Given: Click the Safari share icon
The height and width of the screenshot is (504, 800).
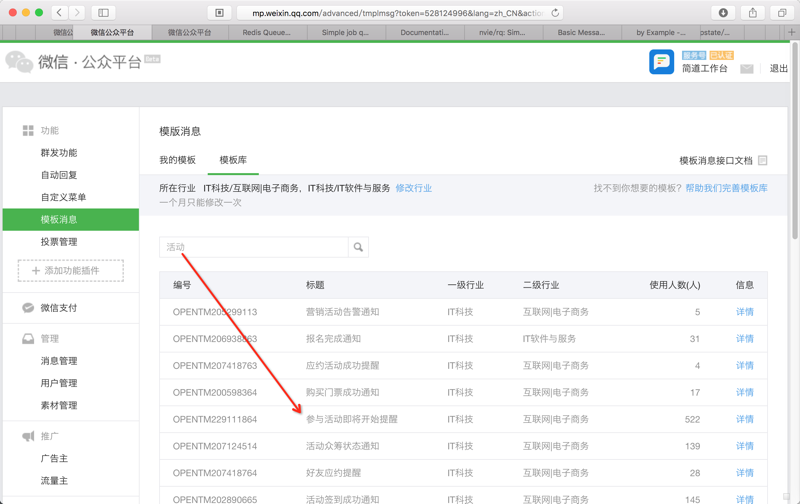Looking at the screenshot, I should (753, 13).
